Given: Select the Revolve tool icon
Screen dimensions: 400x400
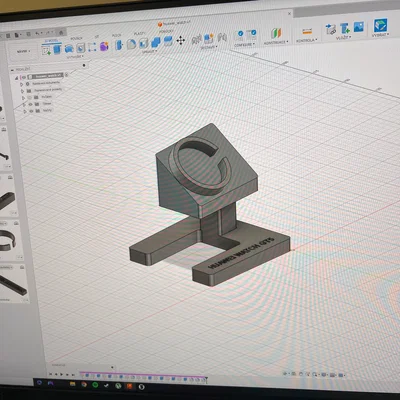Looking at the screenshot, I should pyautogui.click(x=69, y=49).
